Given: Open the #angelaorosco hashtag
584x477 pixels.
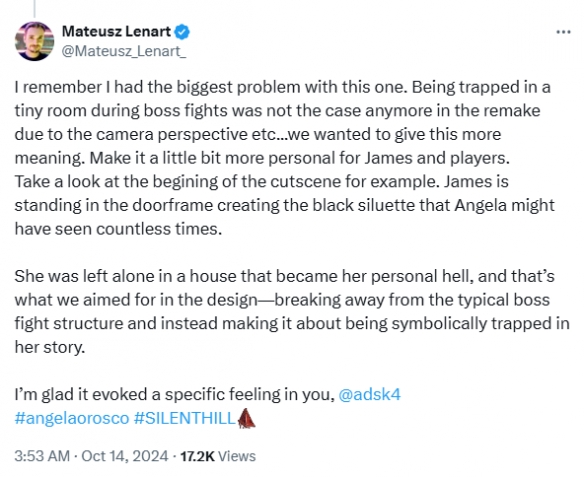Looking at the screenshot, I should pos(72,418).
